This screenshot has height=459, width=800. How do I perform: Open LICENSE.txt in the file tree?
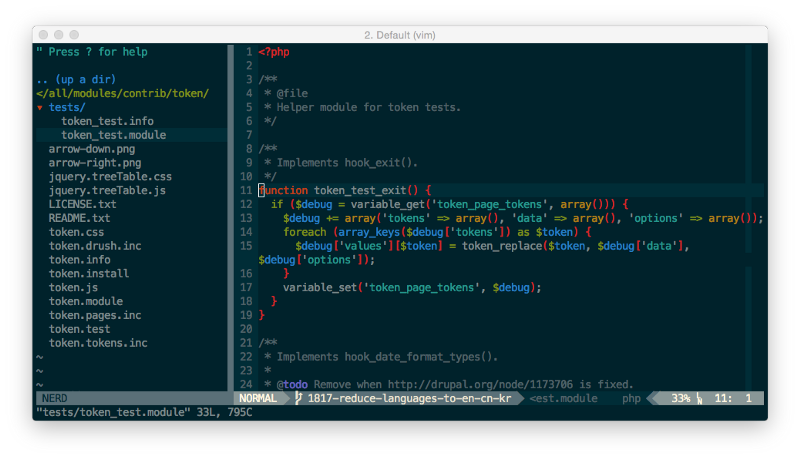(x=82, y=204)
